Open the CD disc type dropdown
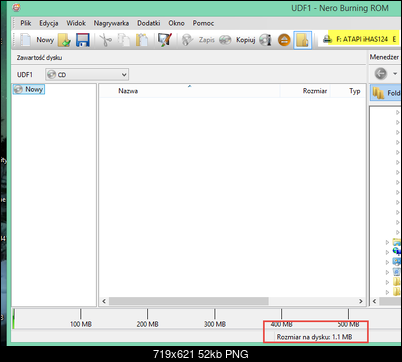Image resolution: width=402 pixels, height=362 pixels. [87, 75]
